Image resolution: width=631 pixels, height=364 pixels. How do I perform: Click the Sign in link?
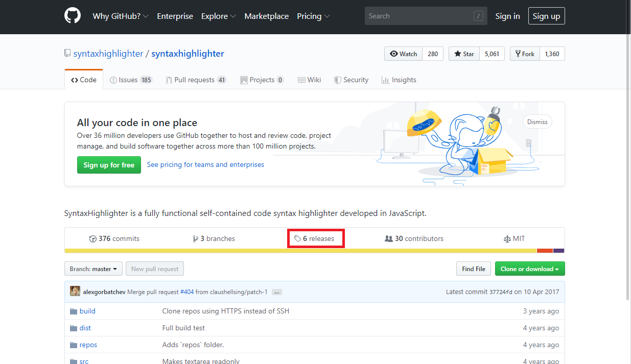[x=508, y=16]
